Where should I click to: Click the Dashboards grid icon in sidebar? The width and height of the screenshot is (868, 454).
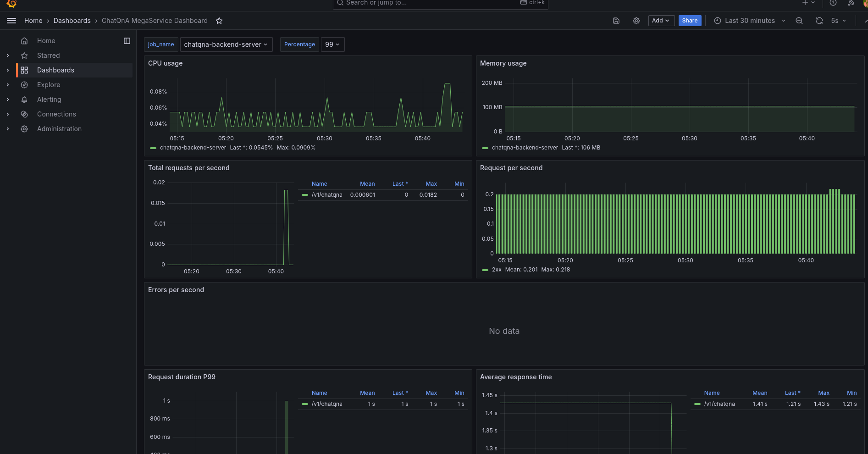24,70
